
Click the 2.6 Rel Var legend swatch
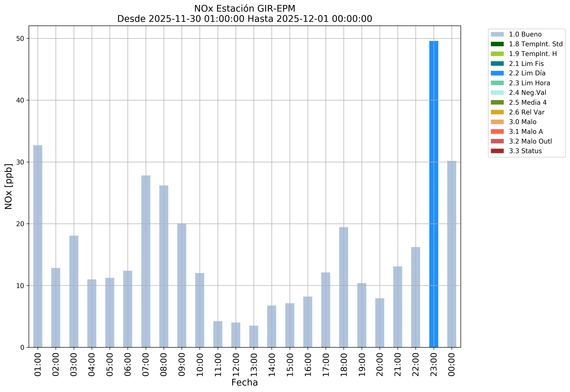pyautogui.click(x=497, y=112)
